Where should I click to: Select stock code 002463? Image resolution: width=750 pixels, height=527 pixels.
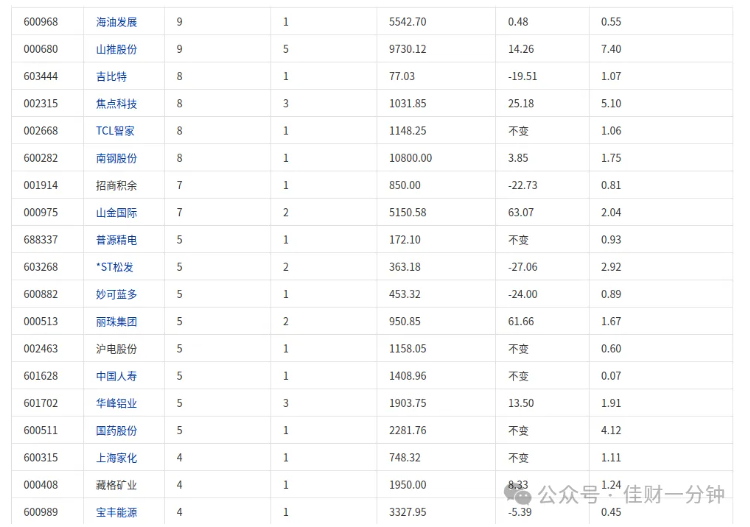(41, 349)
